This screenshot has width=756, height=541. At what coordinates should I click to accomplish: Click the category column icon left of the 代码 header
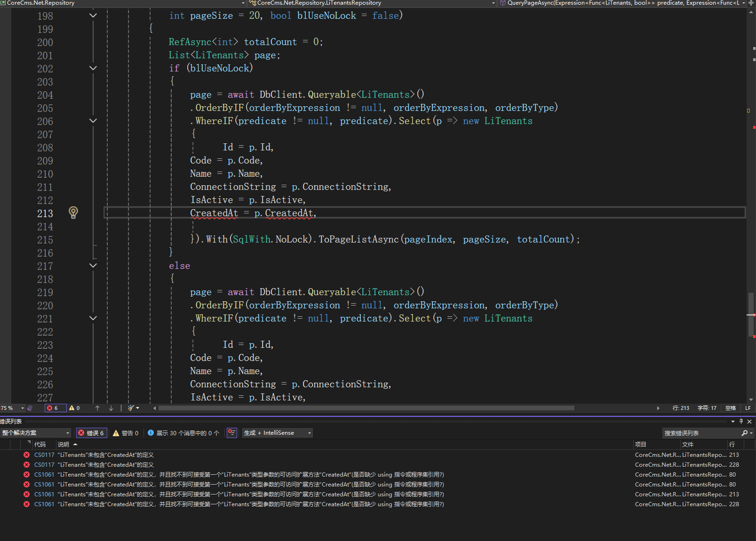tap(29, 443)
